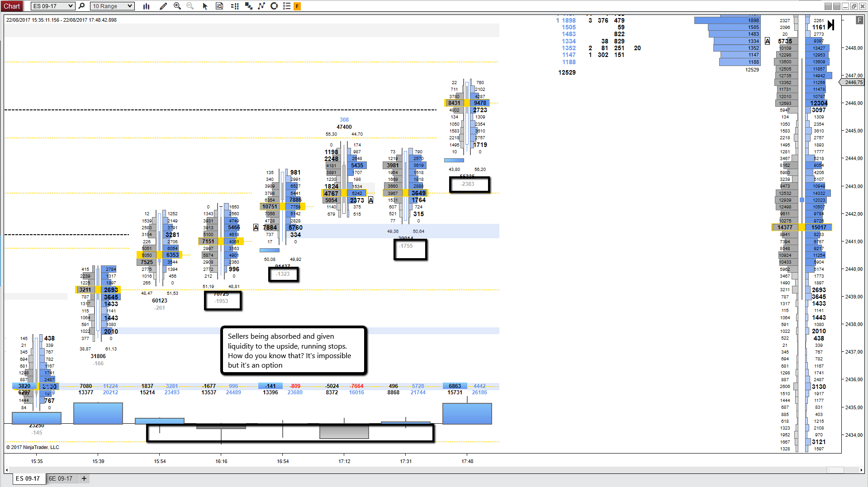
Task: Click the horizontal scrollbar left arrow
Action: (6, 470)
